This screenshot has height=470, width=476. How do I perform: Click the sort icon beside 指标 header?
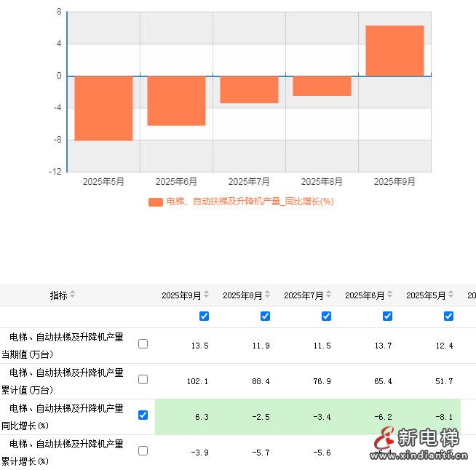coord(72,295)
